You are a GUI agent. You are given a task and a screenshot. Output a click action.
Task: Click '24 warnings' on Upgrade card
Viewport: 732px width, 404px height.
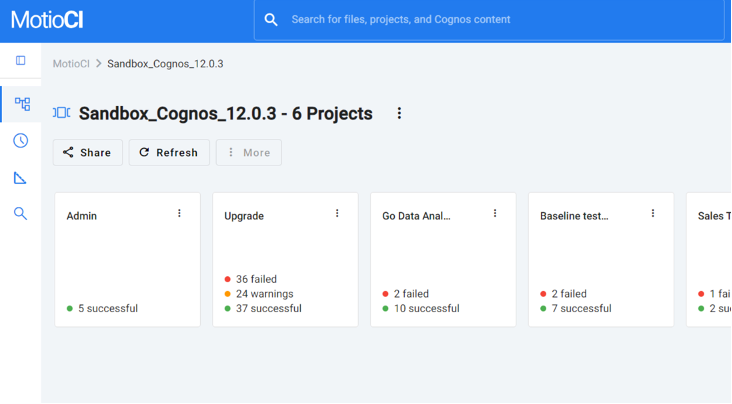265,294
